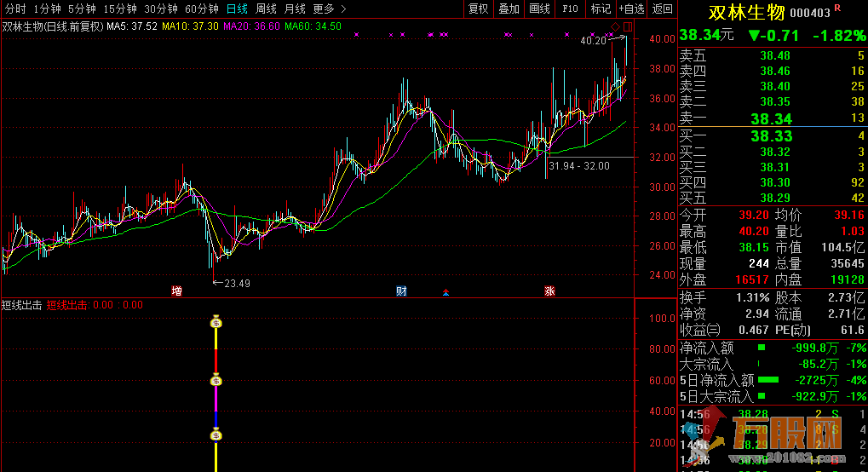
Task: Click the MA5: 37.52 label
Action: click(x=132, y=26)
